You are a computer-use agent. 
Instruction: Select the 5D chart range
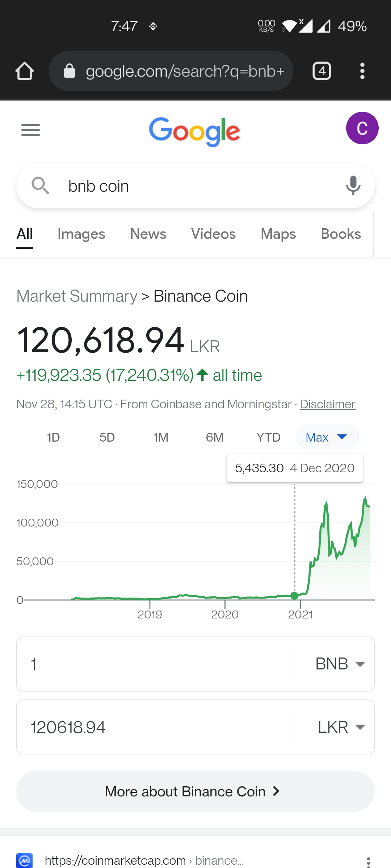pos(107,437)
